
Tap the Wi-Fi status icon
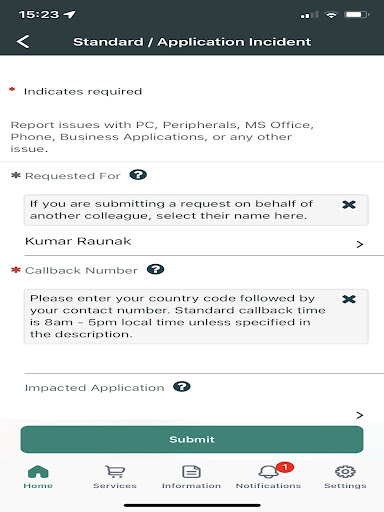tap(331, 15)
